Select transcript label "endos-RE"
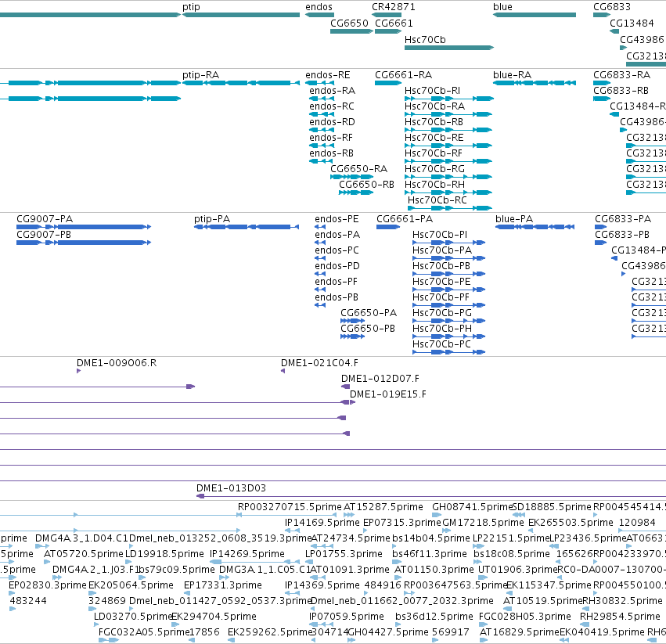The width and height of the screenshot is (666, 644). [327, 75]
